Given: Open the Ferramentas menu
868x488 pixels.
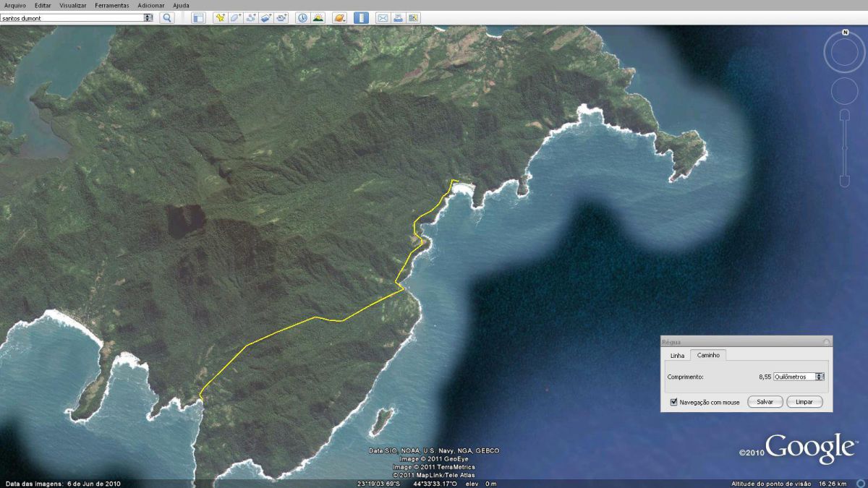Looking at the screenshot, I should tap(111, 5).
